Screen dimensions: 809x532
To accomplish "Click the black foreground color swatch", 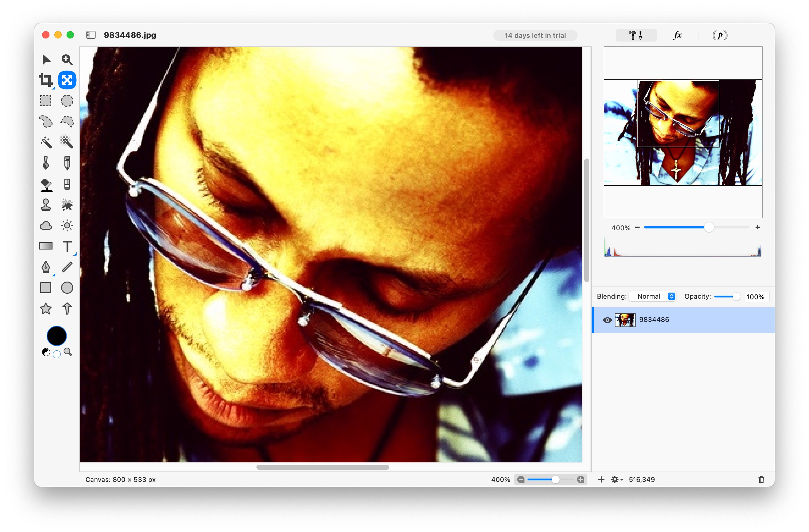I will [x=56, y=336].
